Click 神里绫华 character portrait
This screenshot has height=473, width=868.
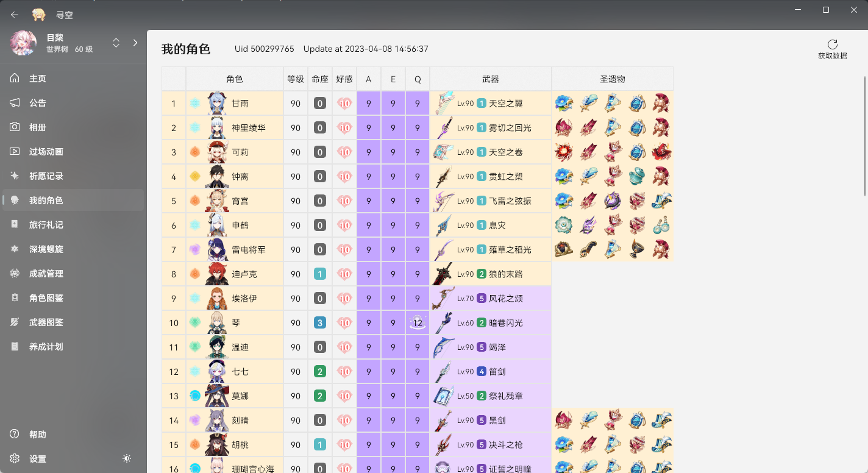tap(217, 128)
